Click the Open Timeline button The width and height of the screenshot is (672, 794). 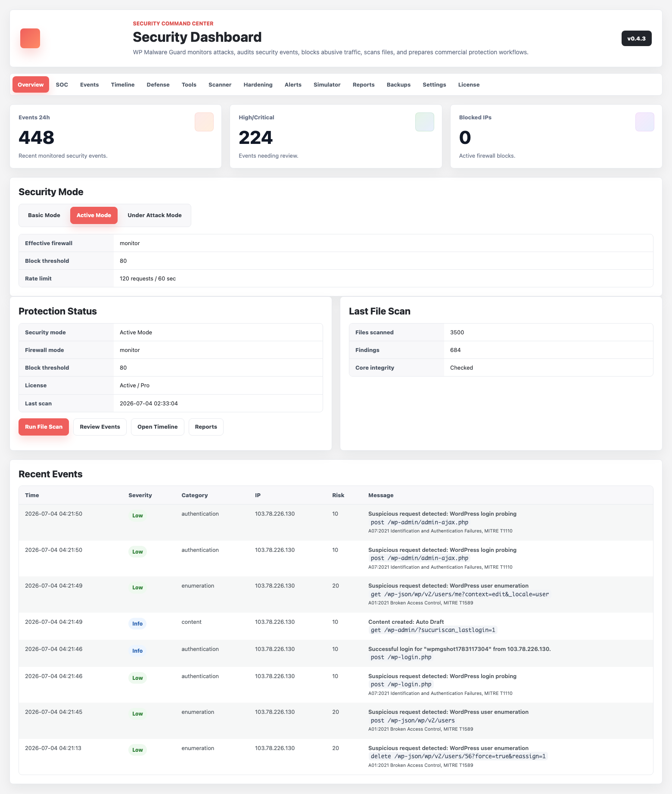[158, 427]
